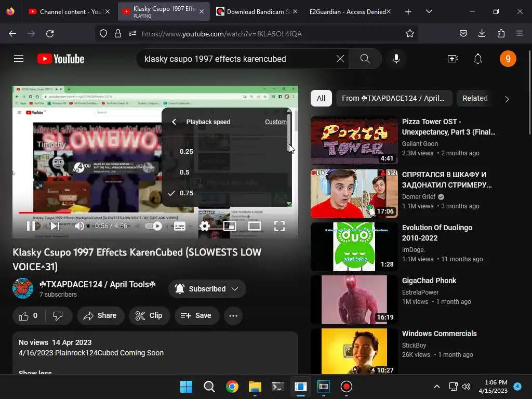List all tabs dropdown arrow
This screenshot has height=399, width=532.
tap(429, 11)
